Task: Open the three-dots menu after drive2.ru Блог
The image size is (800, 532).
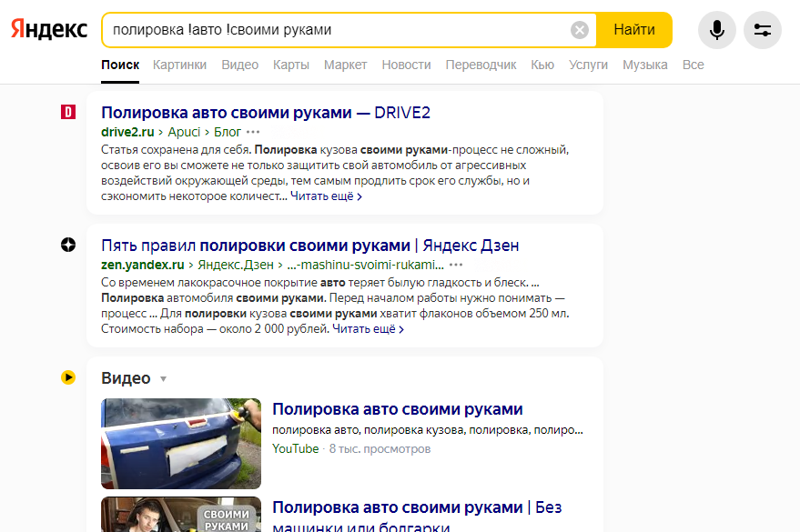Action: (x=253, y=132)
